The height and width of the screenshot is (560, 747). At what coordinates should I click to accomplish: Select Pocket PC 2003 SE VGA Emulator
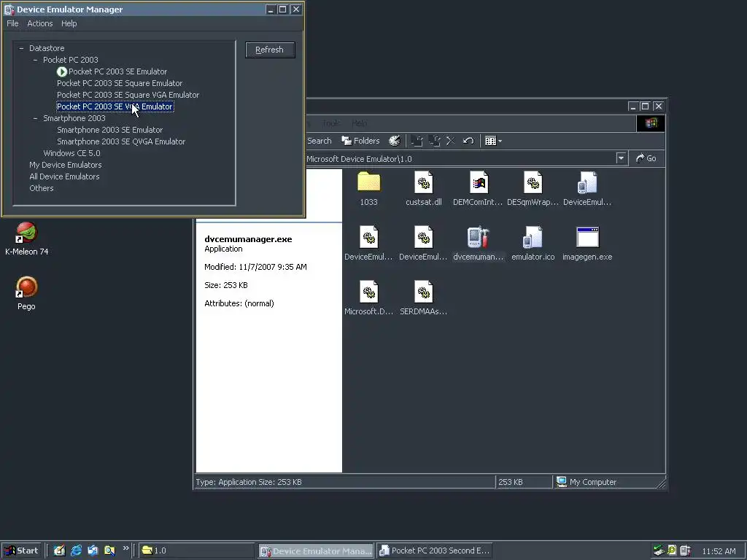[x=115, y=106]
